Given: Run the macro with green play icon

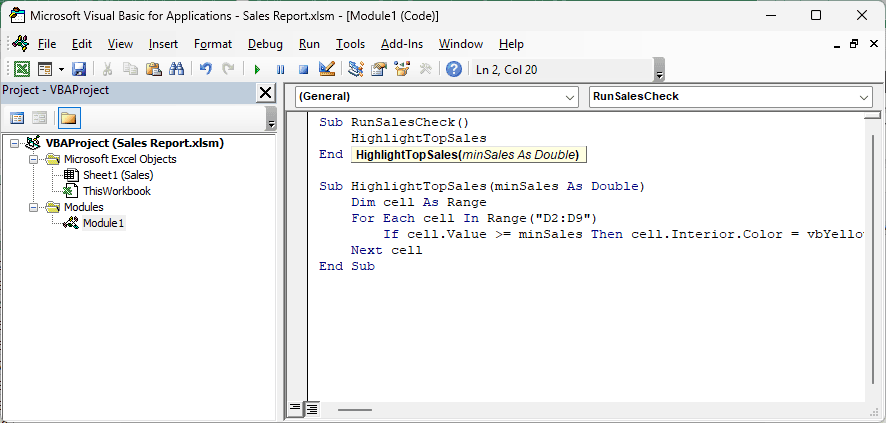Looking at the screenshot, I should tap(257, 69).
